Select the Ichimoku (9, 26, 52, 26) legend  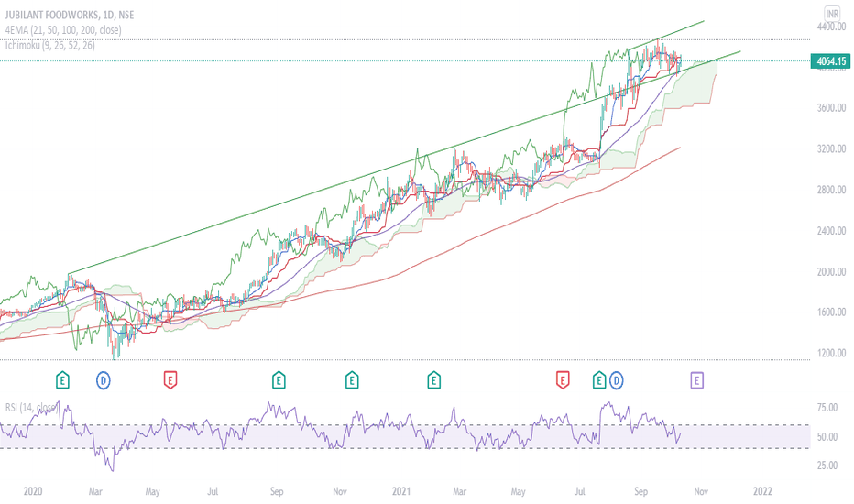coord(50,45)
